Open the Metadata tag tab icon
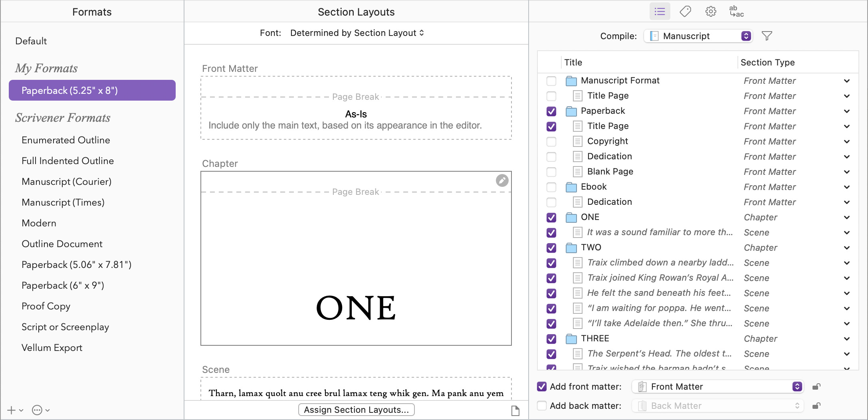 coord(685,12)
